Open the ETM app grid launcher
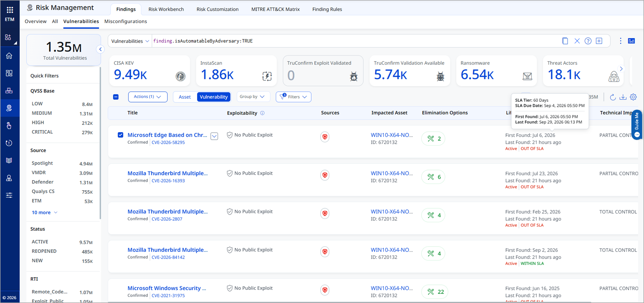 10,10
